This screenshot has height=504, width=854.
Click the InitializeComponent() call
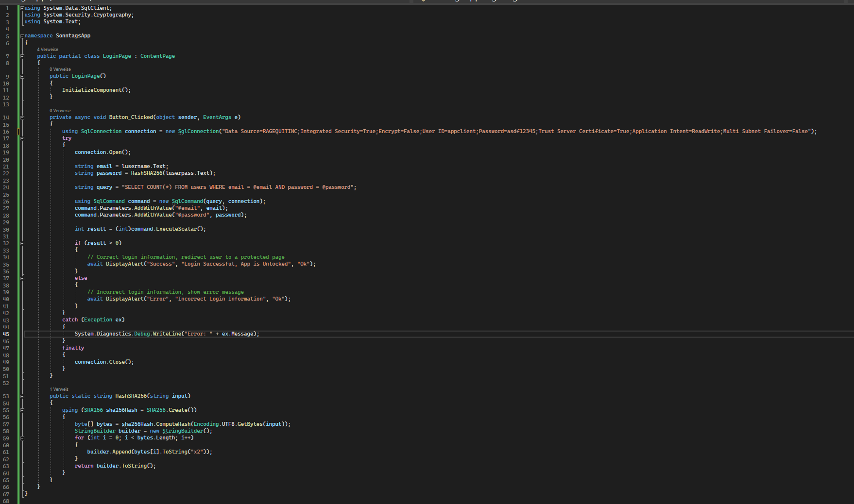(x=96, y=90)
